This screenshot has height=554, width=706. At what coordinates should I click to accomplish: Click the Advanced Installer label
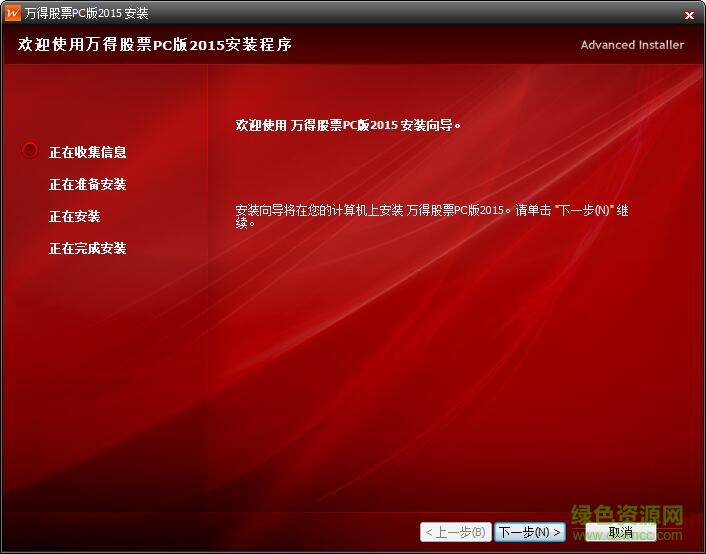tap(632, 45)
